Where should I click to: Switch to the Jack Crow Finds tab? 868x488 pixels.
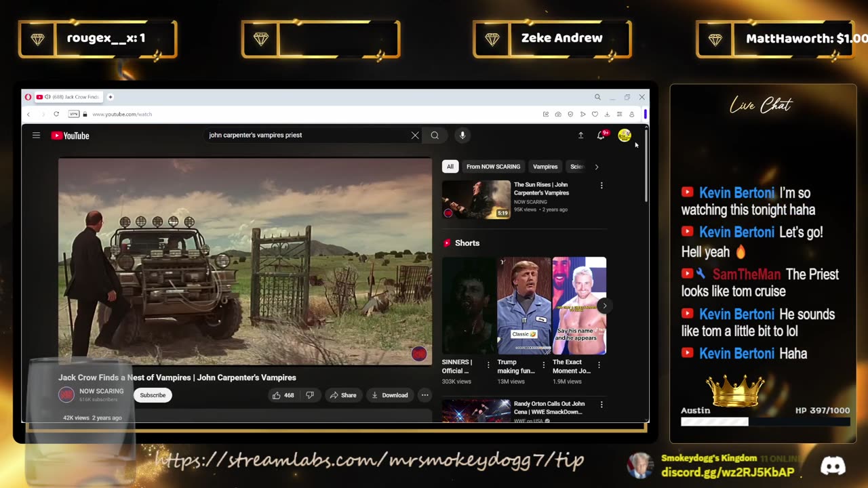point(68,97)
